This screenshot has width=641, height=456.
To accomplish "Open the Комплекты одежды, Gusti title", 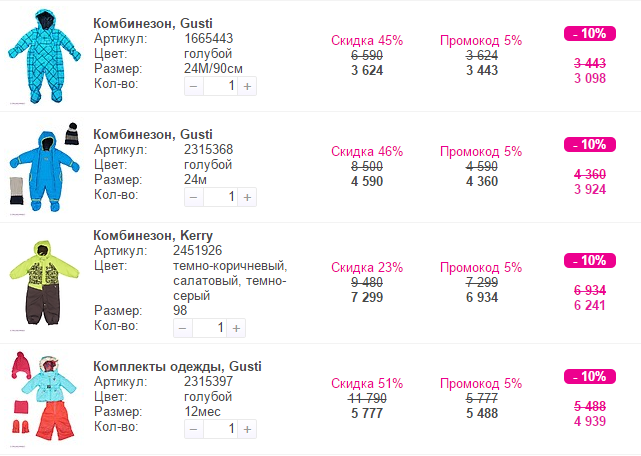I will coord(177,367).
